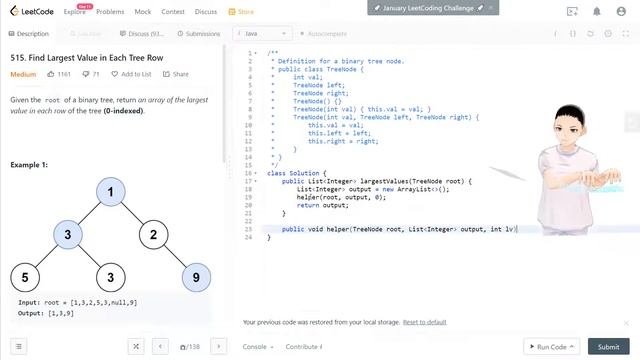Collapse code fold at line 1
Screen dimensions: 640x360
(256, 53)
